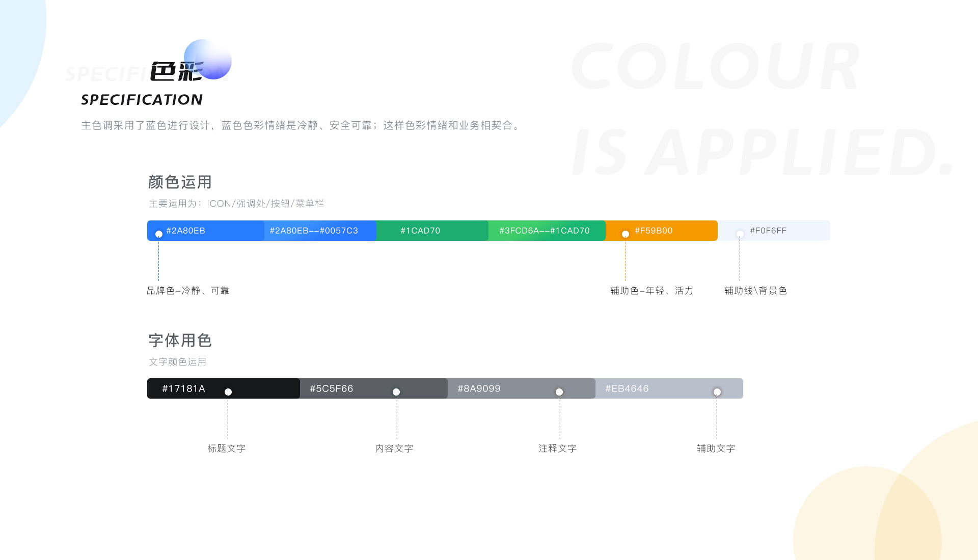Select the #3FCD6A--#1CAD70 gradient swatch
This screenshot has width=978, height=560.
(547, 231)
